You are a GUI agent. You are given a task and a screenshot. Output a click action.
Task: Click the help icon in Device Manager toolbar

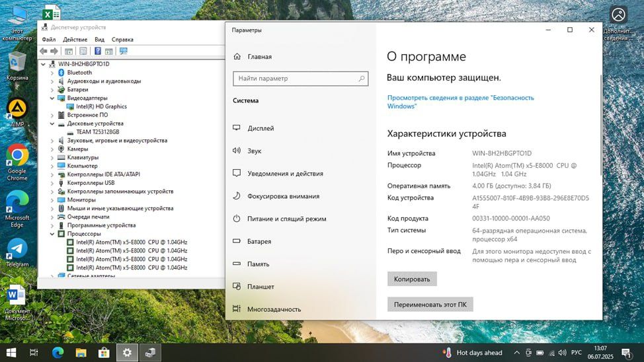coord(98,51)
